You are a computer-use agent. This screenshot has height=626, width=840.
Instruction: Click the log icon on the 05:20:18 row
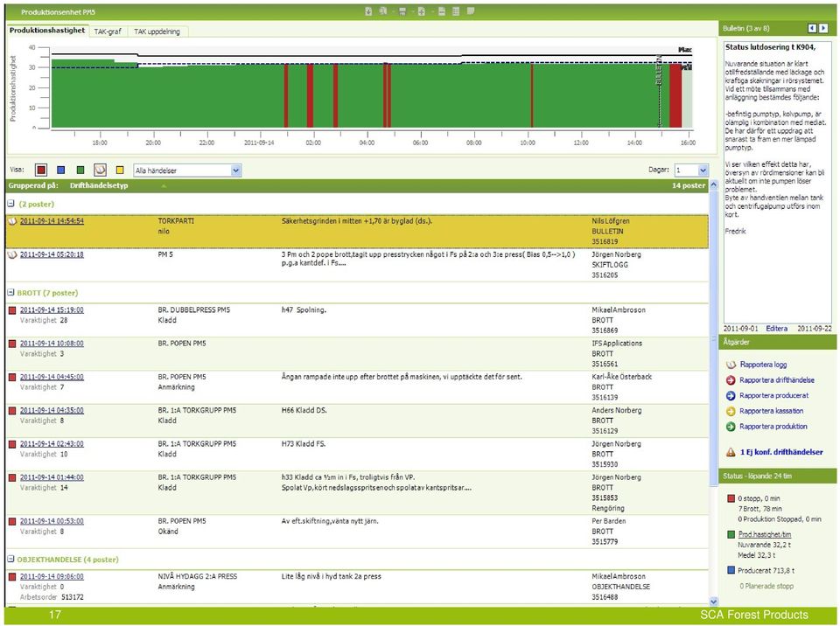[x=12, y=255]
